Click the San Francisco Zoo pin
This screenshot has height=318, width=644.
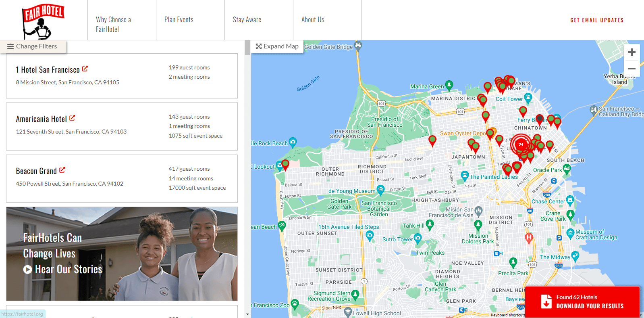coord(295,304)
